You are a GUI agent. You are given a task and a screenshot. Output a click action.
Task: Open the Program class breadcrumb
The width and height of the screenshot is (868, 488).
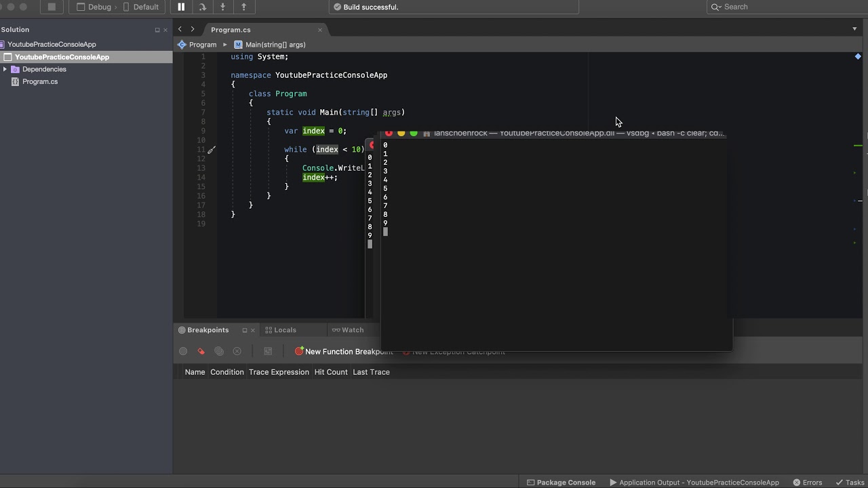pyautogui.click(x=197, y=45)
